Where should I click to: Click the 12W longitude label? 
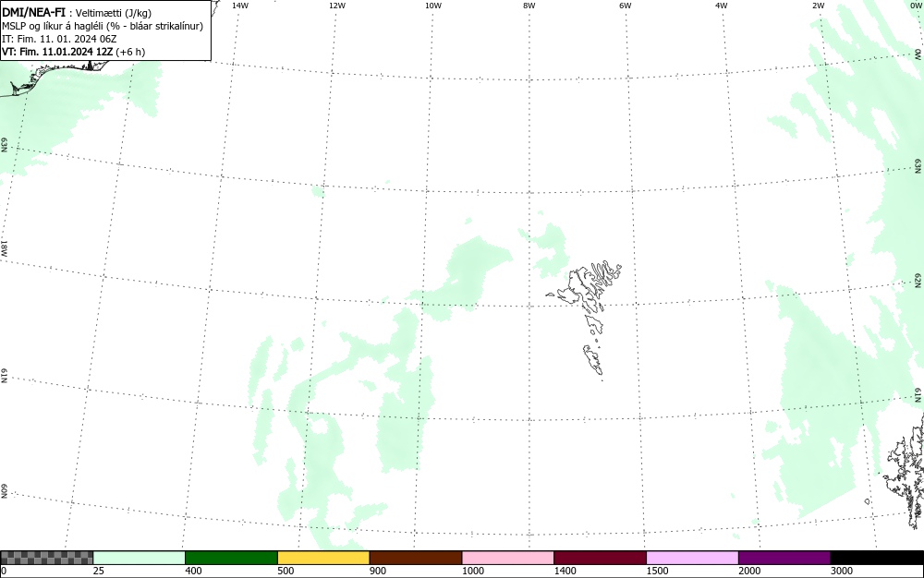pyautogui.click(x=337, y=6)
